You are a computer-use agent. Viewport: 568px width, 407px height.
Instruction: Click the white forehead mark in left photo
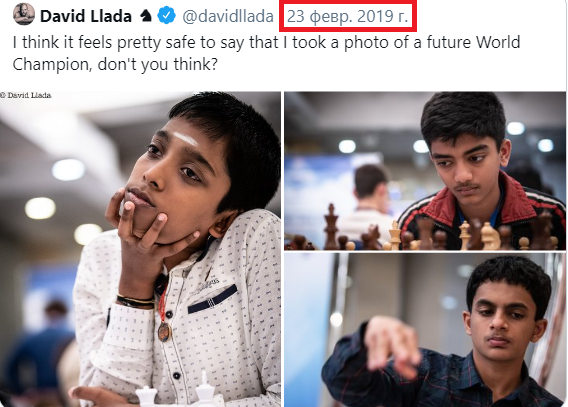pos(185,138)
